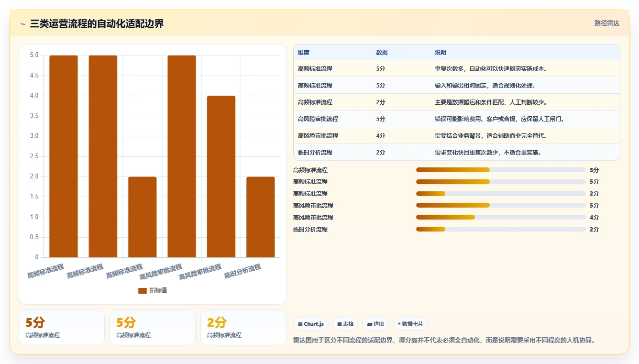The width and height of the screenshot is (639, 364).
Task: Click the 临时分析流程 label beside its progress bar
Action: (310, 230)
